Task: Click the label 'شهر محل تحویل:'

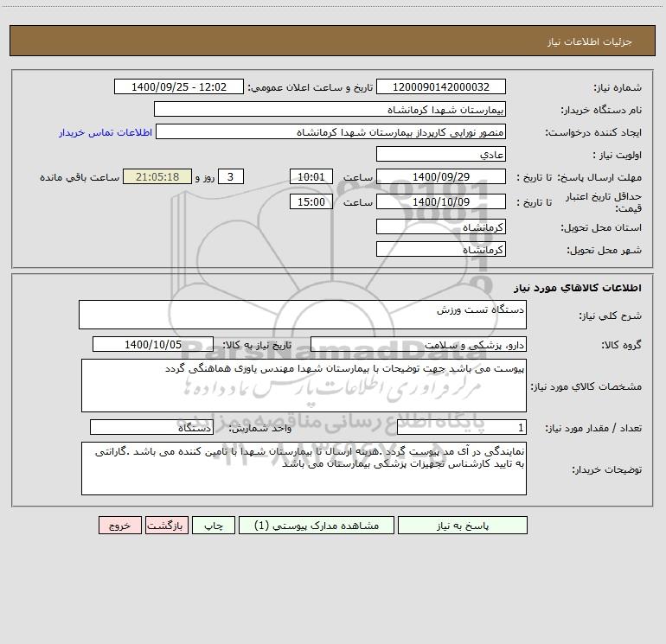Action: tap(604, 251)
